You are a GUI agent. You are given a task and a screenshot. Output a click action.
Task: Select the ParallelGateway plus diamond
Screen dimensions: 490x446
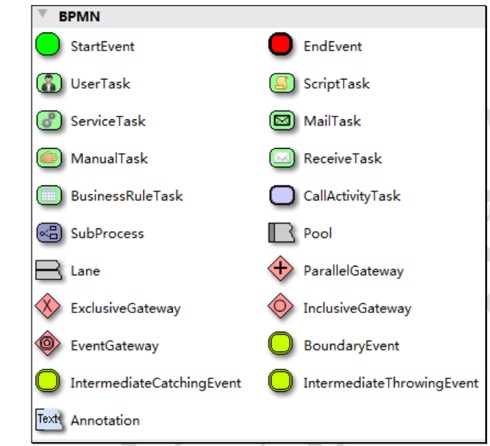pos(281,268)
